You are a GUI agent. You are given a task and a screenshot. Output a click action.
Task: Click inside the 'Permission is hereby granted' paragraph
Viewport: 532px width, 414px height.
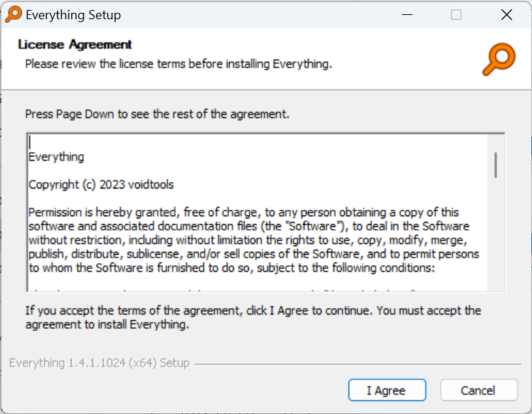pyautogui.click(x=253, y=240)
